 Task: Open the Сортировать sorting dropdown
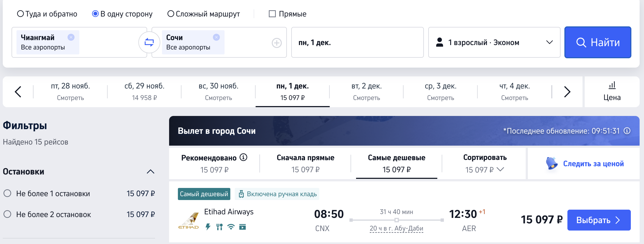click(x=485, y=164)
